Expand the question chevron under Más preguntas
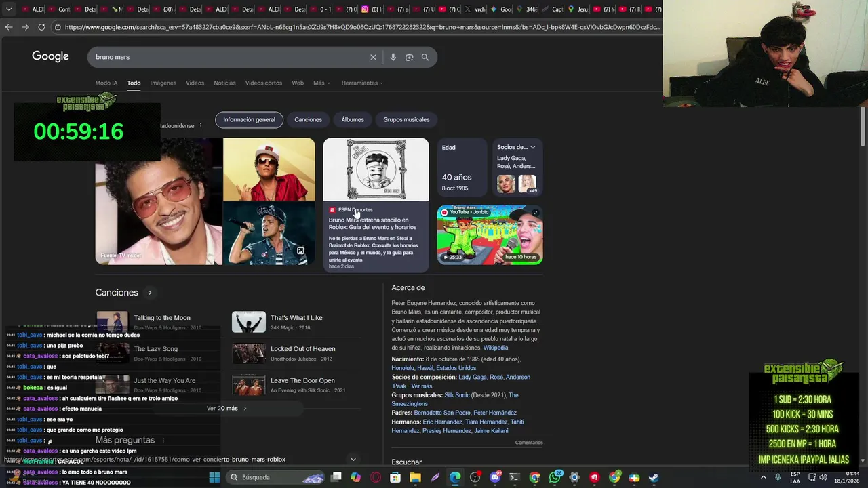This screenshot has height=488, width=868. tap(353, 460)
